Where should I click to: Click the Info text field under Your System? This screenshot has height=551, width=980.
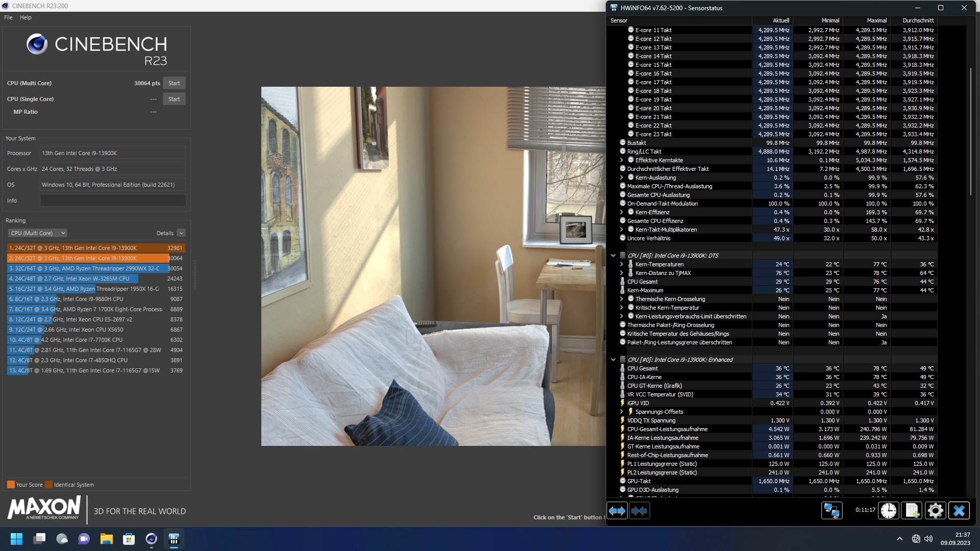[113, 201]
